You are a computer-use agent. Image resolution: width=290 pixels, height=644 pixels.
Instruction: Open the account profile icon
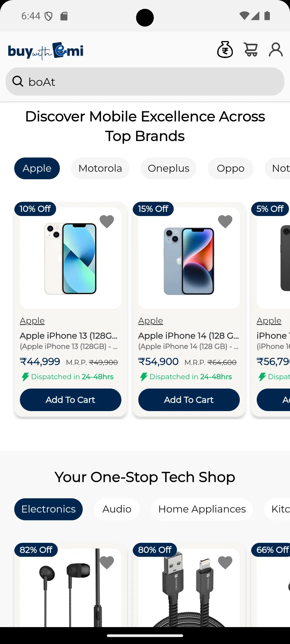click(x=275, y=49)
